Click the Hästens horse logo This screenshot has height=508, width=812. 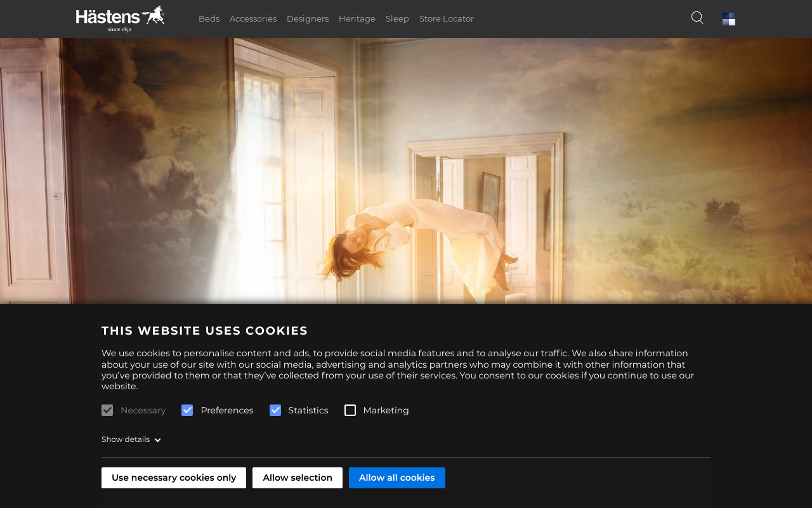(120, 18)
